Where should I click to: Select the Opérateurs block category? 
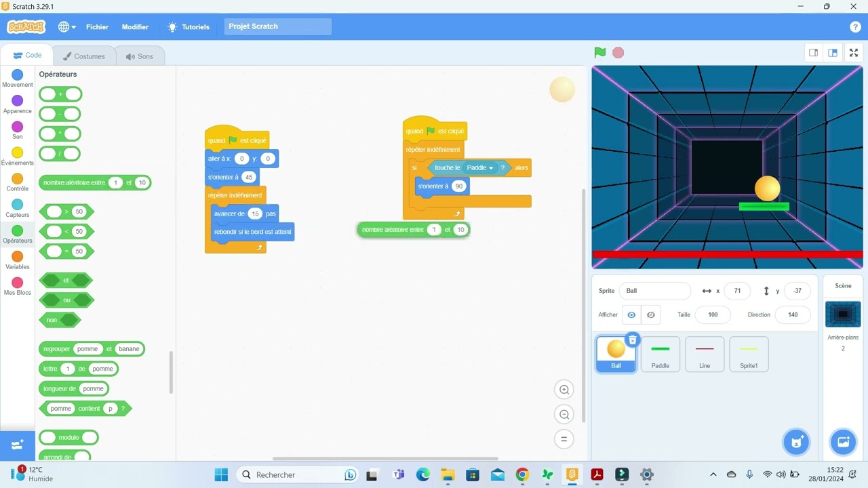[x=18, y=235]
